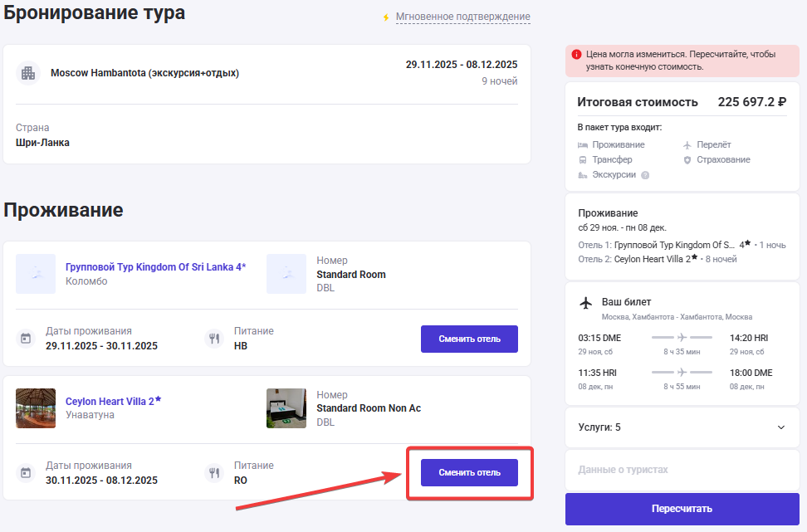Image resolution: width=807 pixels, height=532 pixels.
Task: Click the cutlery icon next to Питание RO
Action: pyautogui.click(x=214, y=473)
